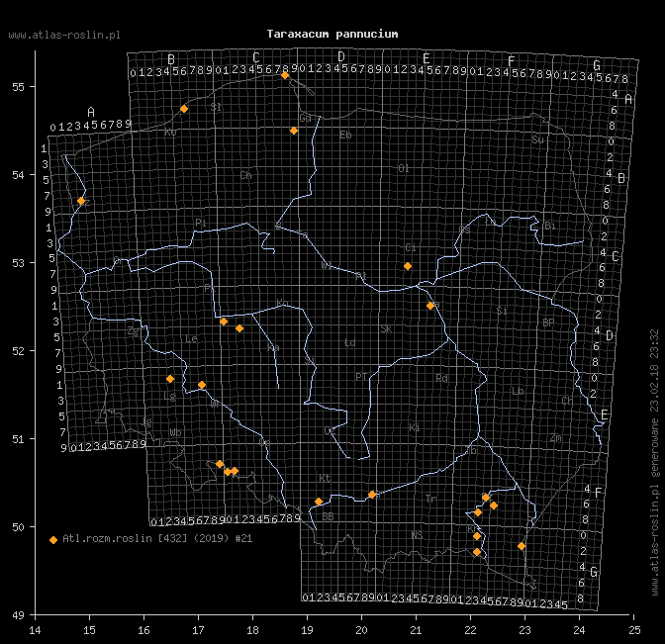Click the 25 longitude axis label
Image resolution: width=665 pixels, height=644 pixels.
click(634, 630)
